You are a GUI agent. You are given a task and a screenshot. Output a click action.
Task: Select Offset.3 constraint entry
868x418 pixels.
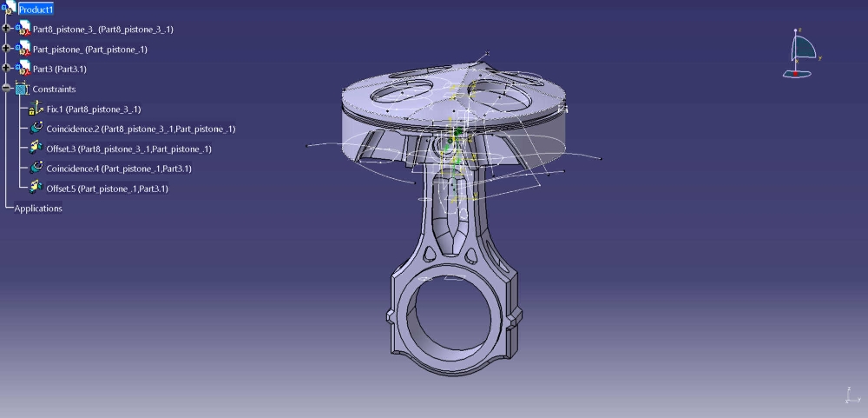coord(129,149)
